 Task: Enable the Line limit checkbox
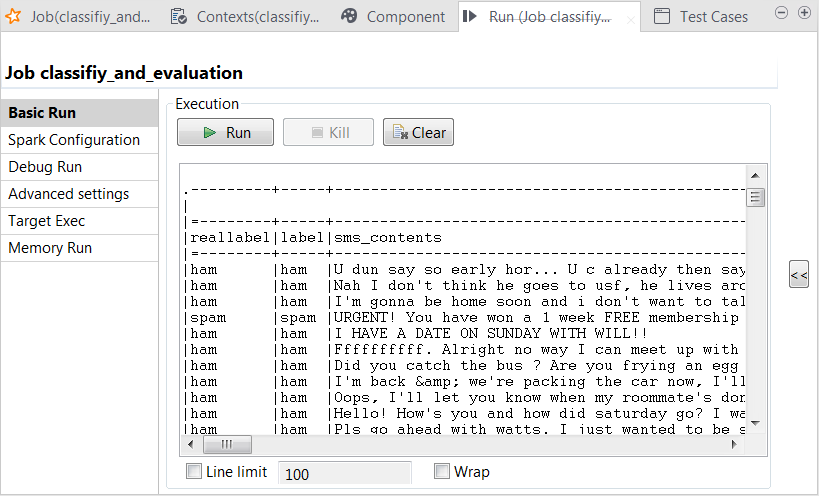pyautogui.click(x=194, y=471)
